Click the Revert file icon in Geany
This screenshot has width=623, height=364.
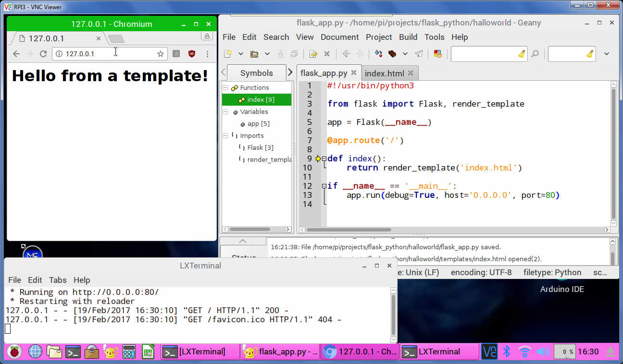(313, 54)
